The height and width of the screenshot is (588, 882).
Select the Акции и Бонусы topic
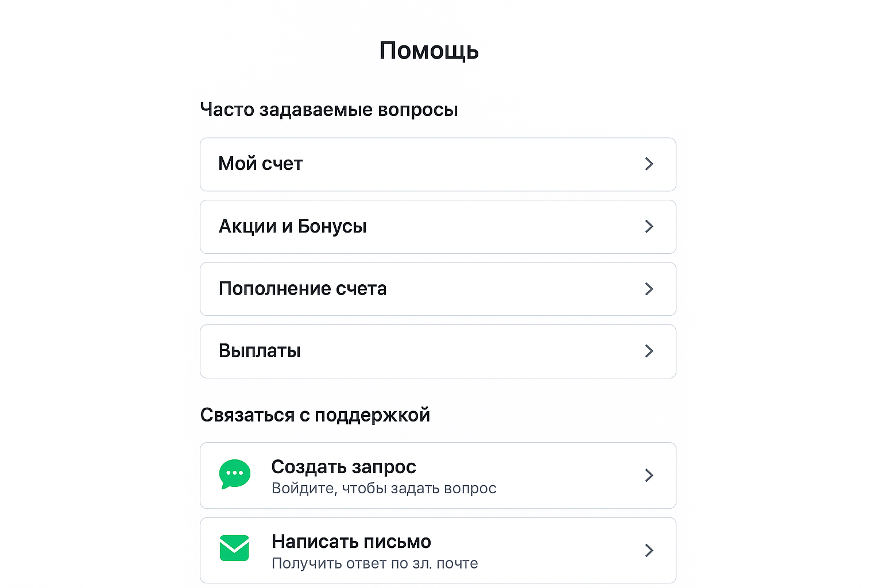tap(292, 226)
